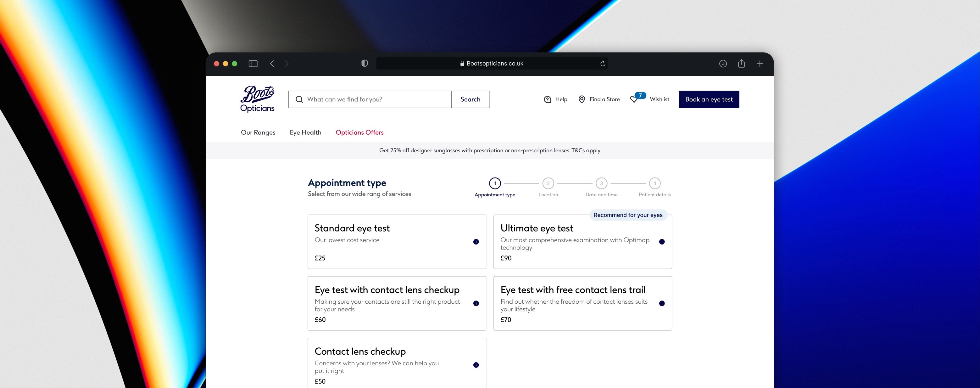This screenshot has height=388, width=980.
Task: Show info for Ultimate eye test
Action: (x=662, y=242)
